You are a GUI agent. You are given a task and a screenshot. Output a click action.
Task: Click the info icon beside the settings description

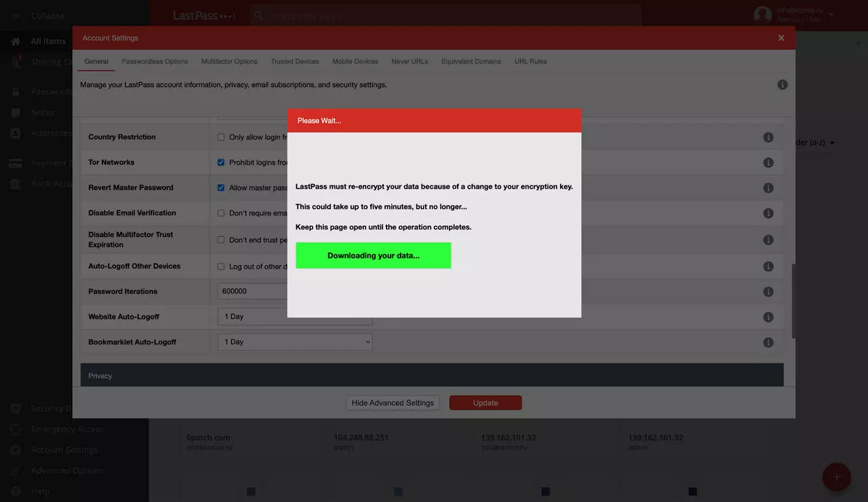tap(783, 85)
